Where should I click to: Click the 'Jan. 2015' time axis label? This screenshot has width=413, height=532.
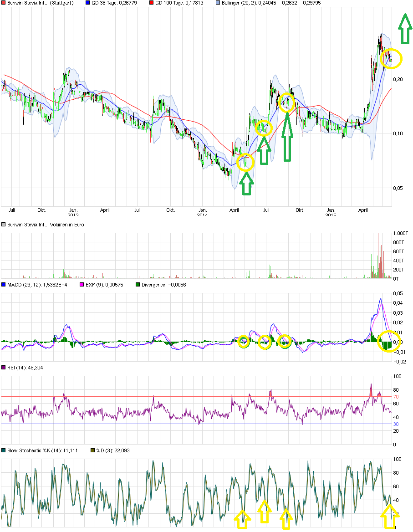[x=331, y=212]
